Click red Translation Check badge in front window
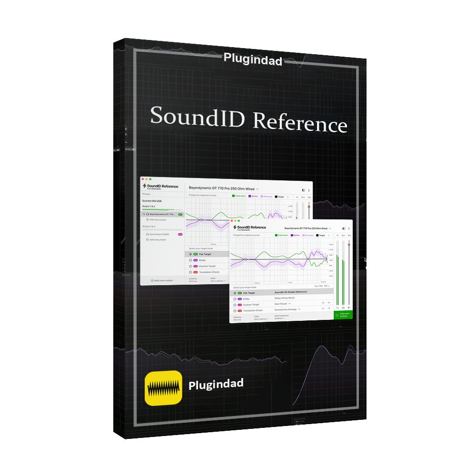 (240, 310)
